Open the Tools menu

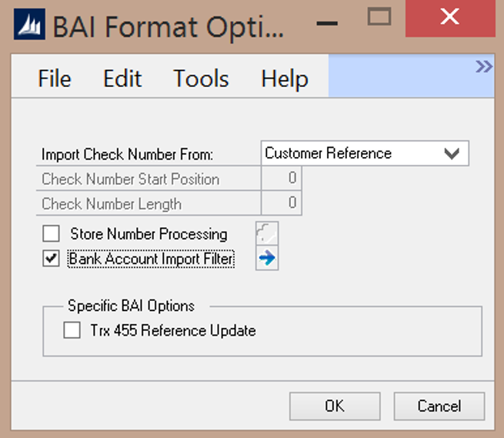201,79
